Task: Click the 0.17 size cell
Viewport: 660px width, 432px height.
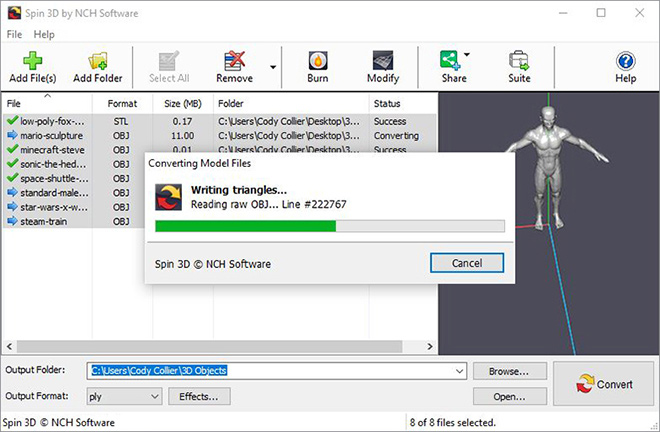Action: click(182, 121)
